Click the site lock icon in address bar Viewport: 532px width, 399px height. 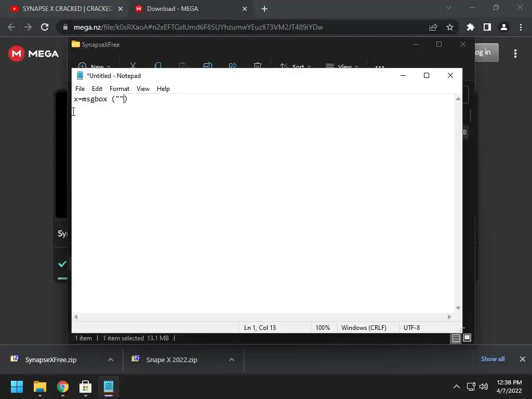click(x=65, y=27)
